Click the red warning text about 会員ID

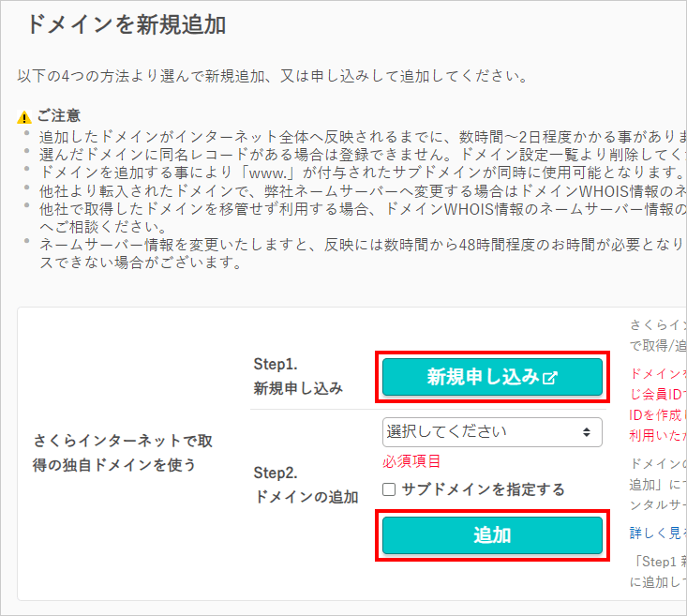(658, 404)
